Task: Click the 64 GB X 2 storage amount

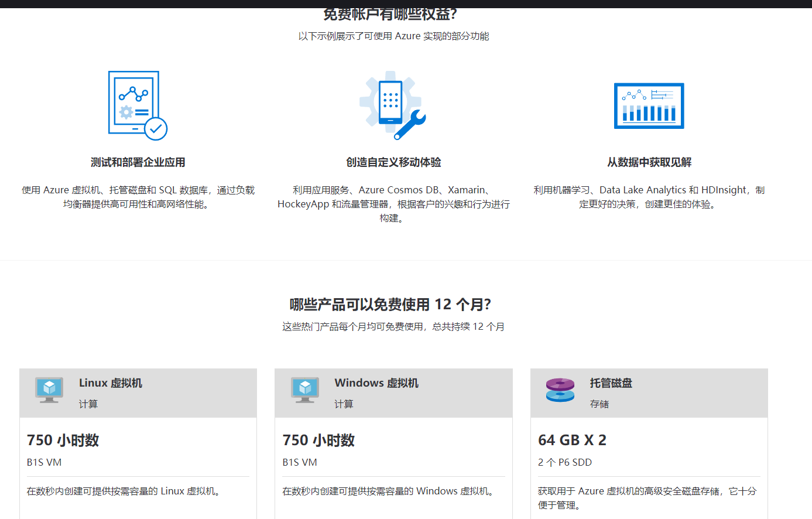Action: click(x=572, y=441)
